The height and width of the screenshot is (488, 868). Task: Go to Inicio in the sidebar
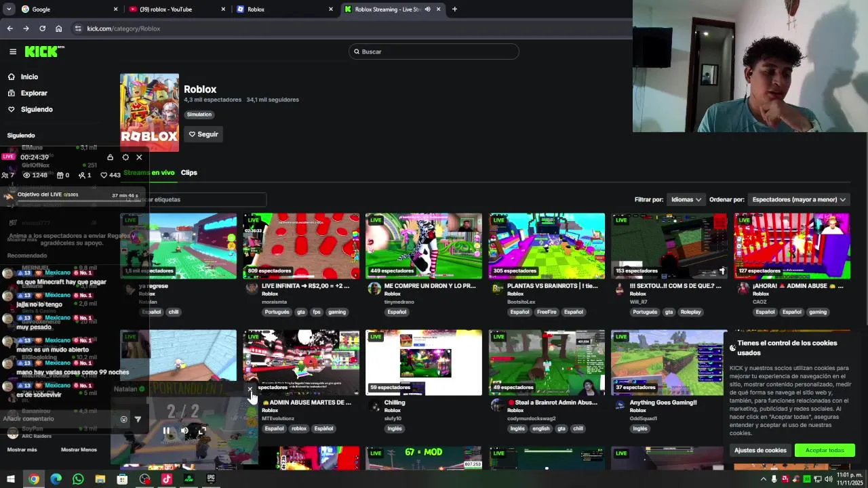(29, 77)
